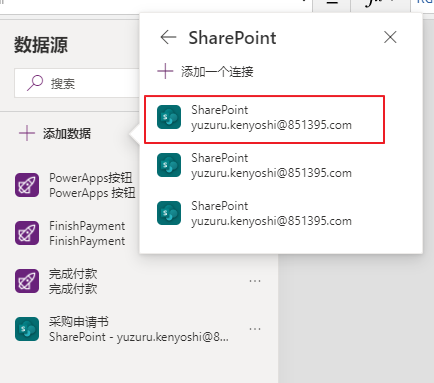Image resolution: width=434 pixels, height=383 pixels.
Task: Click the plus icon beside 添加数据
Action: click(x=27, y=134)
